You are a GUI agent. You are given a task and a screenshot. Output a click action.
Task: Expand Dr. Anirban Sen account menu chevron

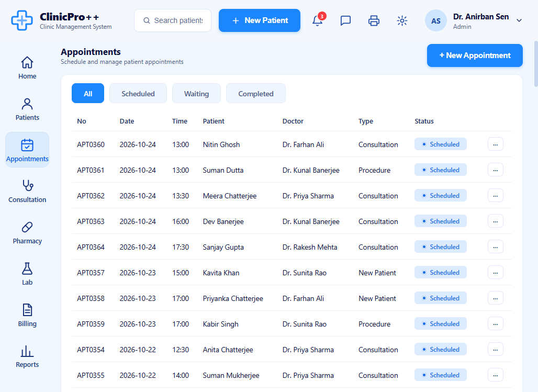(519, 20)
